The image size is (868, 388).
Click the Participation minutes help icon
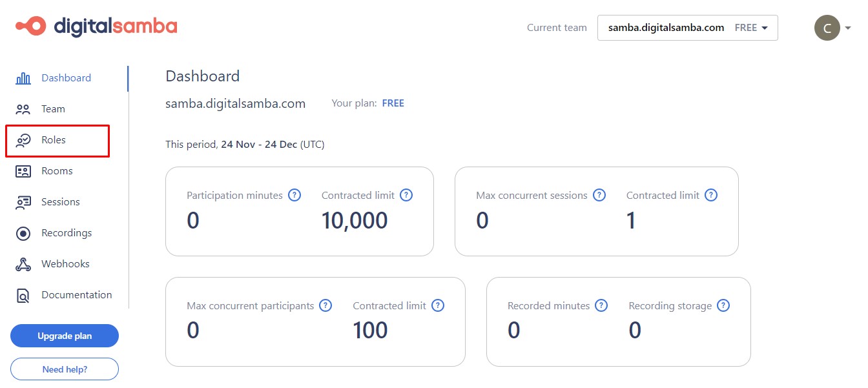[x=295, y=195]
